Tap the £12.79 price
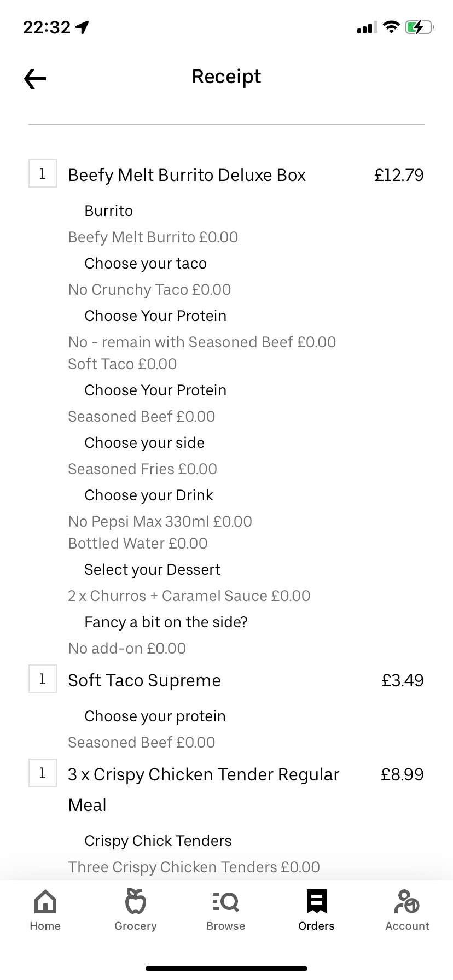The width and height of the screenshot is (453, 980). click(x=399, y=175)
